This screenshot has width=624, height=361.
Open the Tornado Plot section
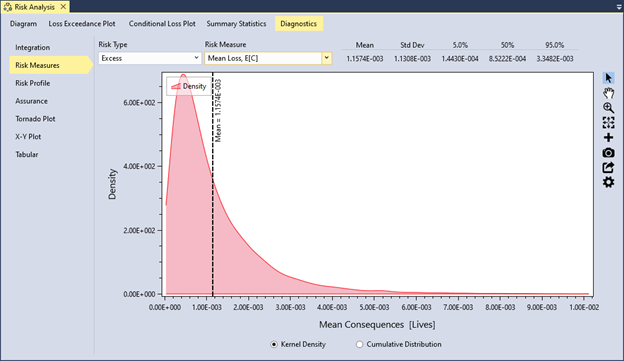point(35,119)
